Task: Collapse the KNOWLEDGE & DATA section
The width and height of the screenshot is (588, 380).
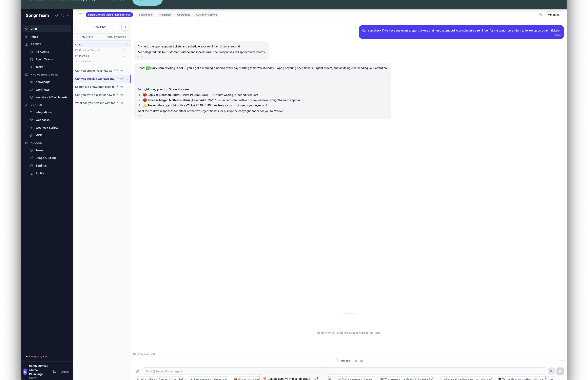Action: 67,75
